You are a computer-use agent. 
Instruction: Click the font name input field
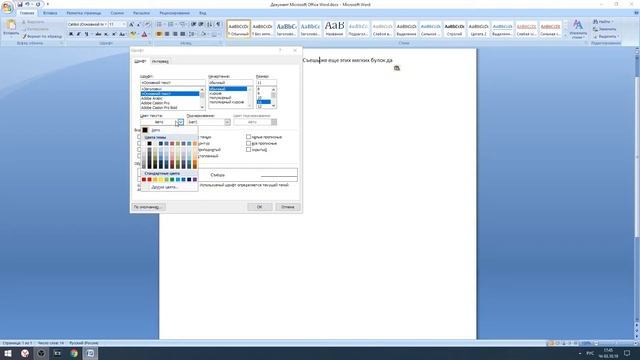tap(173, 82)
